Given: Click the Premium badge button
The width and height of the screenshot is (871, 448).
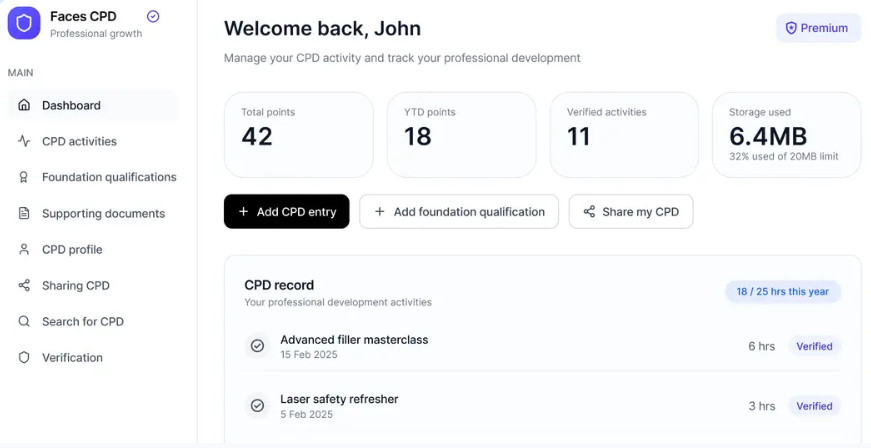Looking at the screenshot, I should [x=818, y=28].
